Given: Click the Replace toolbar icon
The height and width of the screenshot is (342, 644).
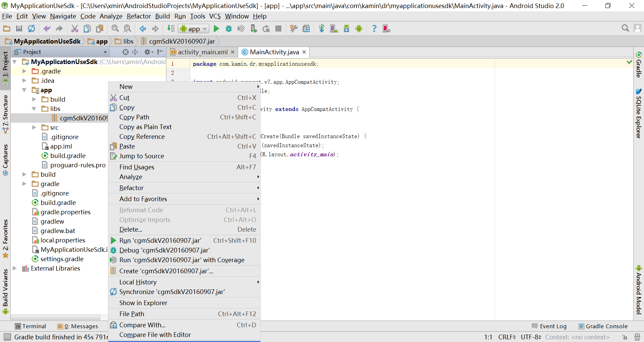Looking at the screenshot, I should pyautogui.click(x=127, y=29).
